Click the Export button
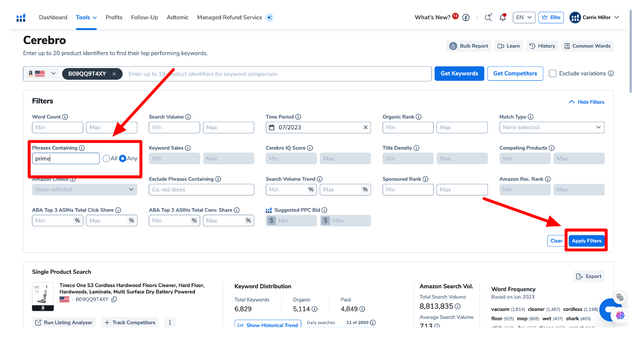This screenshot has width=644, height=338. [589, 276]
